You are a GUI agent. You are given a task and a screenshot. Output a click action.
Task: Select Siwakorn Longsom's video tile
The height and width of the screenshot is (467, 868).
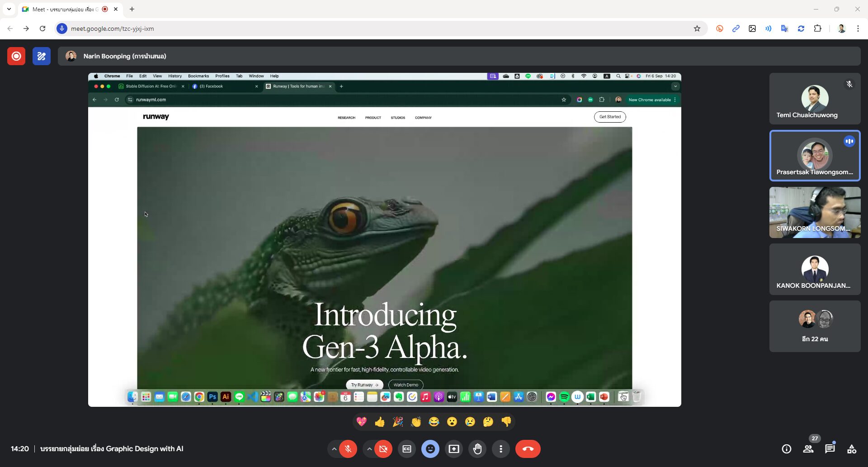(815, 213)
